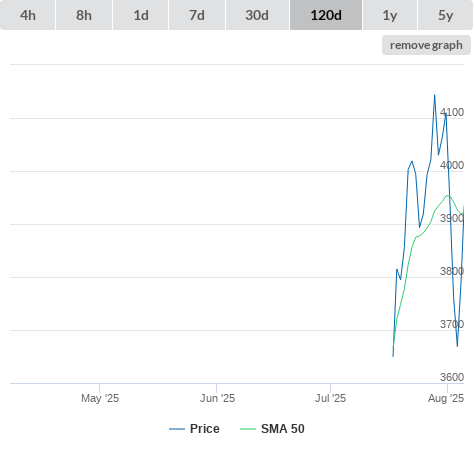Click the Aug '25 axis tick label
474x455 pixels.
446,398
